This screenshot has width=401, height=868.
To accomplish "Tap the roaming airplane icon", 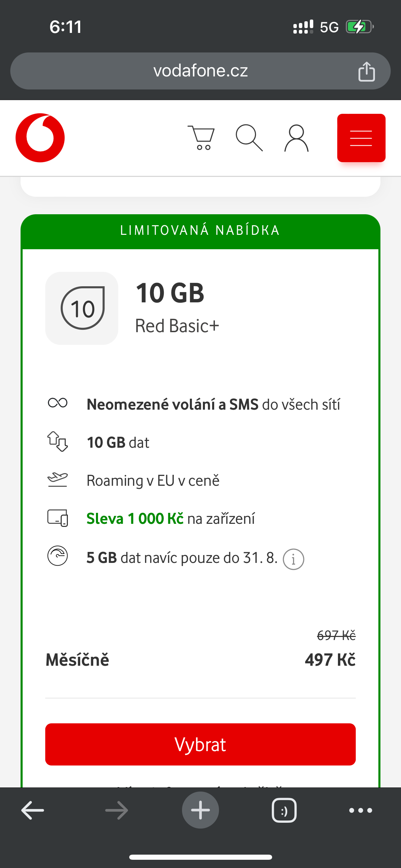I will click(58, 480).
